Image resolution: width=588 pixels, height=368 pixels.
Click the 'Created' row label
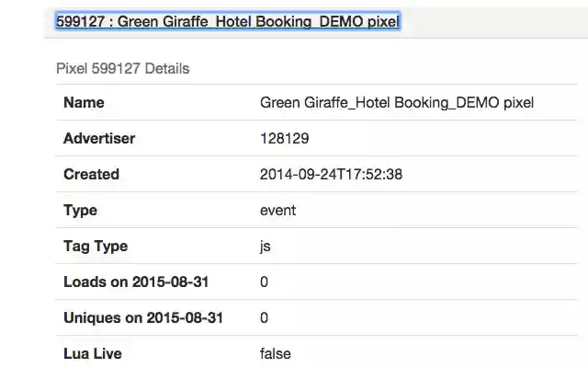pyautogui.click(x=92, y=174)
